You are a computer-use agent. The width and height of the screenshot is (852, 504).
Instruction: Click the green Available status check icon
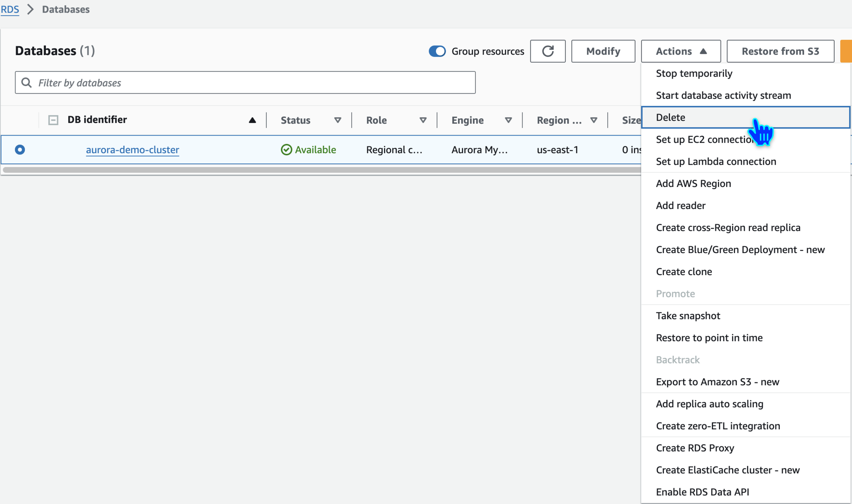286,150
